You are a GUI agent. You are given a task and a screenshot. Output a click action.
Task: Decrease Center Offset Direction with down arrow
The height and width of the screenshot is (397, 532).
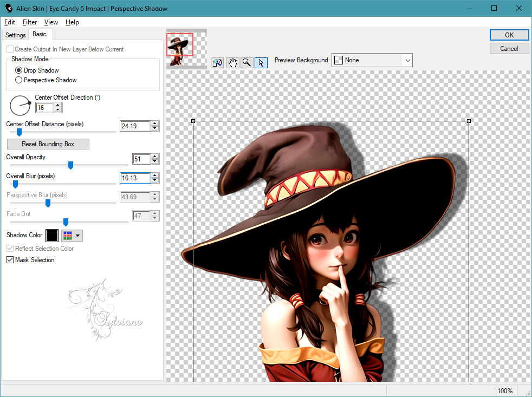(x=58, y=110)
